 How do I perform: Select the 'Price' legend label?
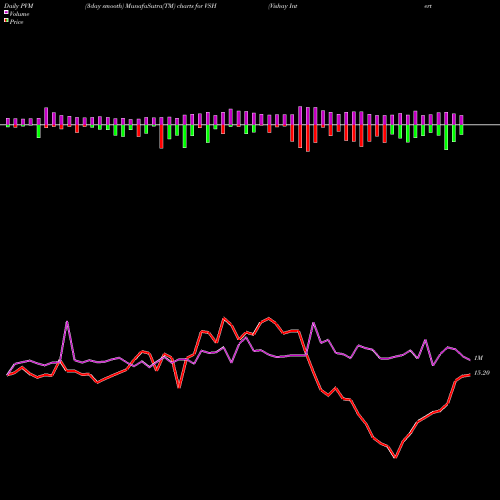coord(16,22)
